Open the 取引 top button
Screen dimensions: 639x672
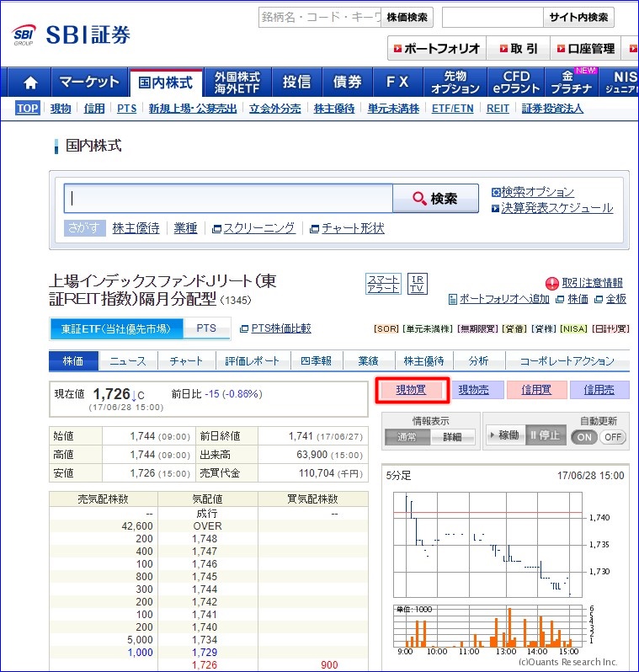point(518,48)
